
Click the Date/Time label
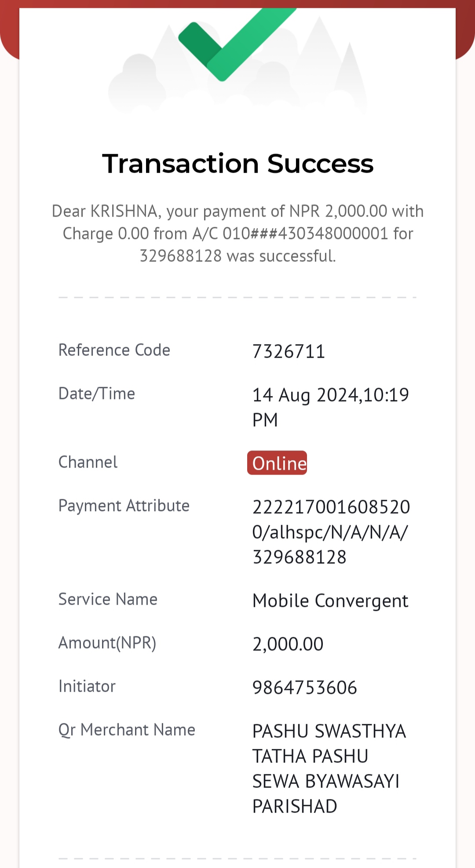[x=97, y=394]
